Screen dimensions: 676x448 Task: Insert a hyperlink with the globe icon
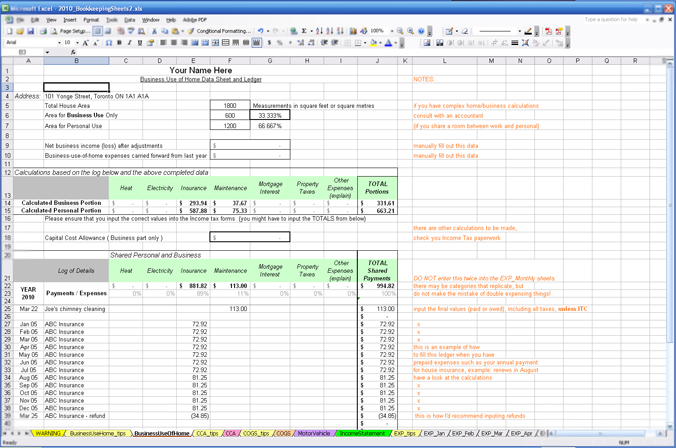[293, 31]
